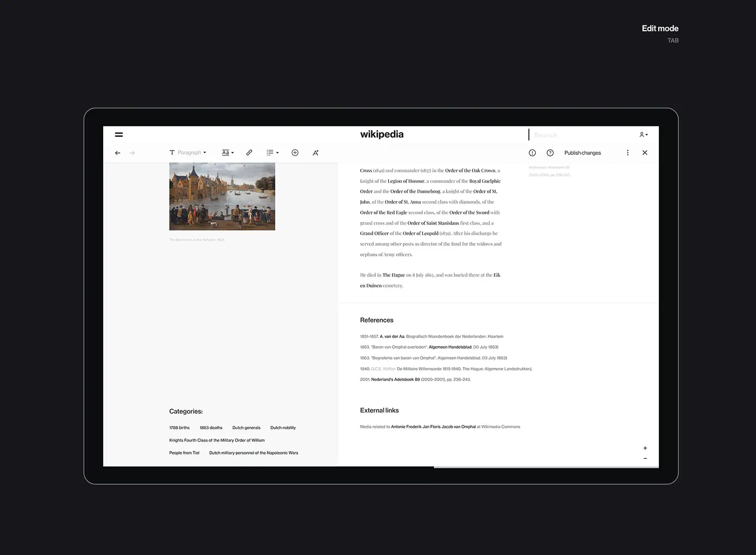Viewport: 756px width, 555px height.
Task: Click the Order of the Dannebrog link
Action: coord(415,191)
